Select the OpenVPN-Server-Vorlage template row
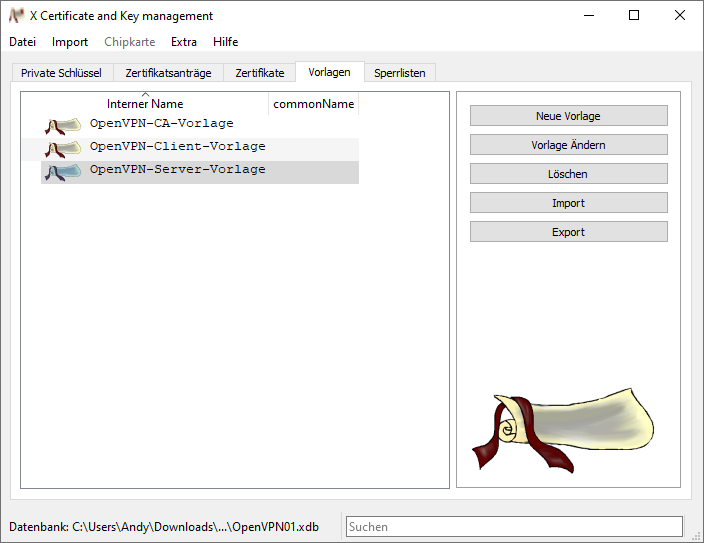The image size is (704, 543). [x=177, y=170]
